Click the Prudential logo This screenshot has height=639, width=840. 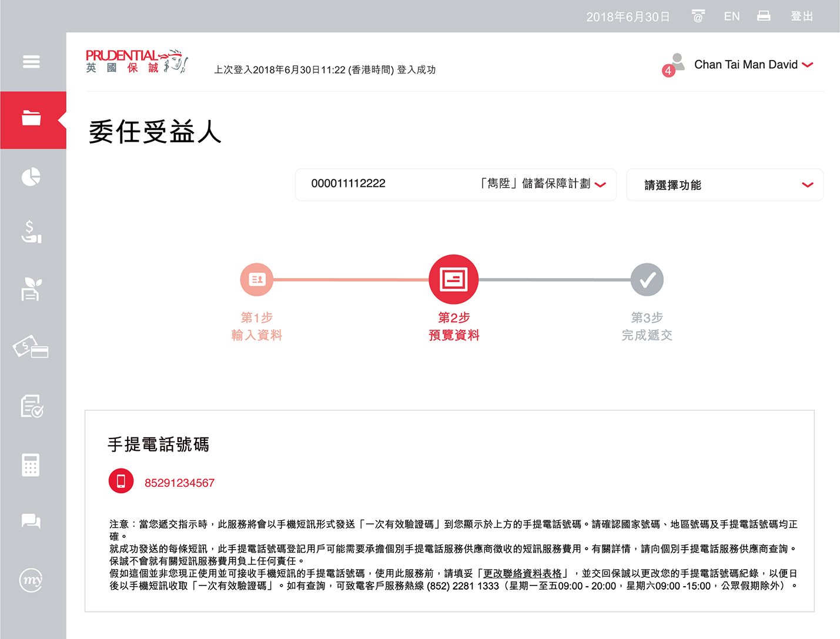coord(136,62)
